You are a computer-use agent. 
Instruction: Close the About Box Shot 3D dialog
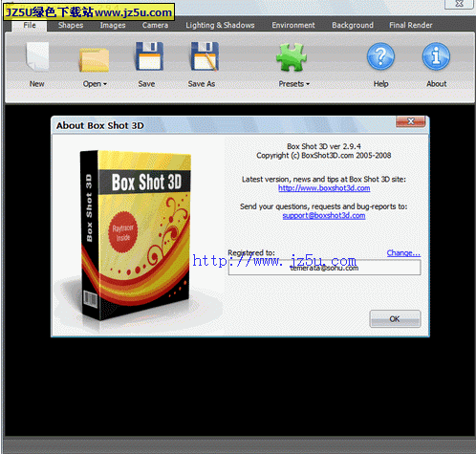[x=411, y=121]
